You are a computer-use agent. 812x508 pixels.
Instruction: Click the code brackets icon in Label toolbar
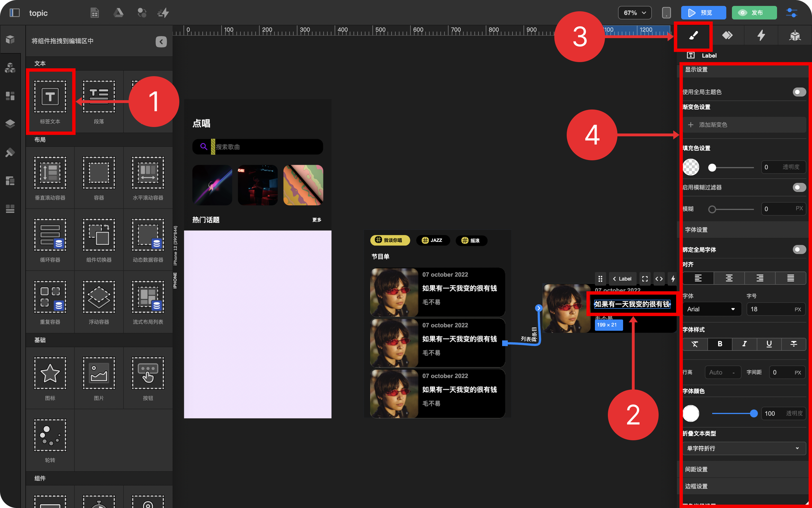(659, 279)
